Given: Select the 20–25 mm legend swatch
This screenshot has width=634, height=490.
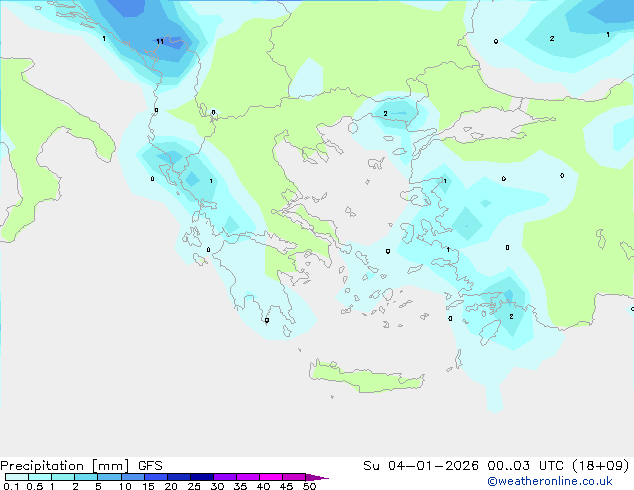Looking at the screenshot, I should point(178,477).
